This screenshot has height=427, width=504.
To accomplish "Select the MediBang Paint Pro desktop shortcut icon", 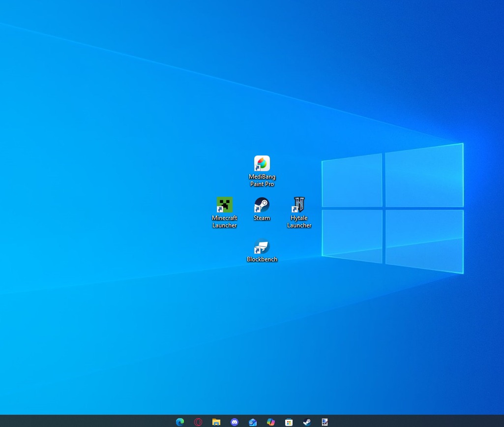I will click(262, 163).
